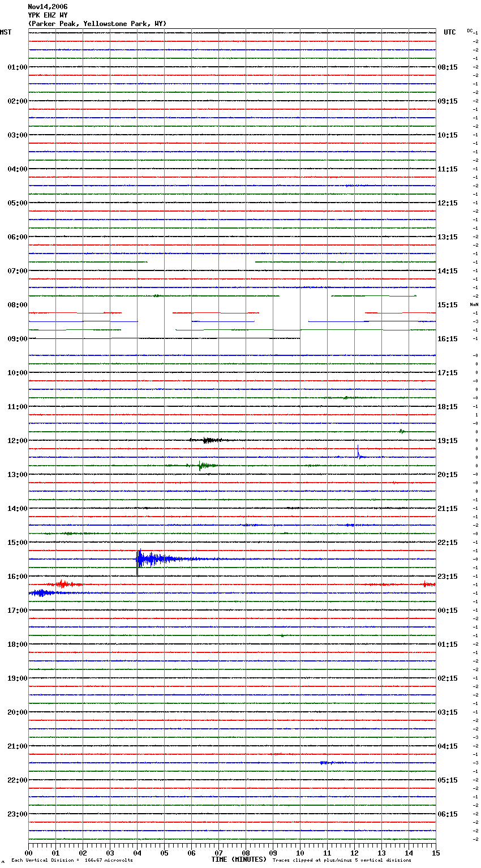Select the 06:00 MST time label
The width and height of the screenshot is (481, 868).
pos(18,237)
